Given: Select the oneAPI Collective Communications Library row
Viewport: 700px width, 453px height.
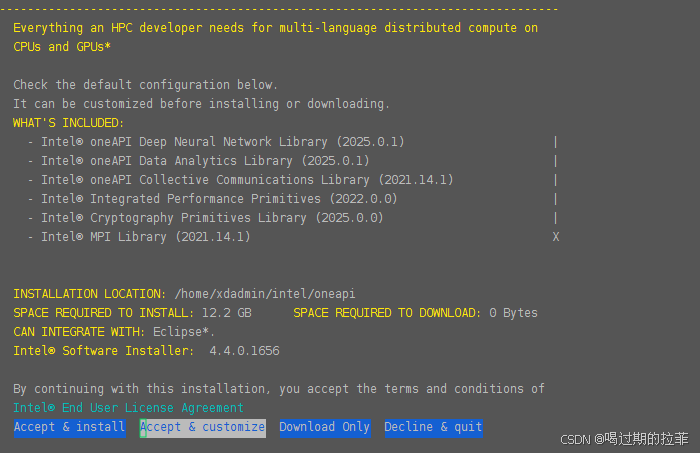Looking at the screenshot, I should 241,180.
